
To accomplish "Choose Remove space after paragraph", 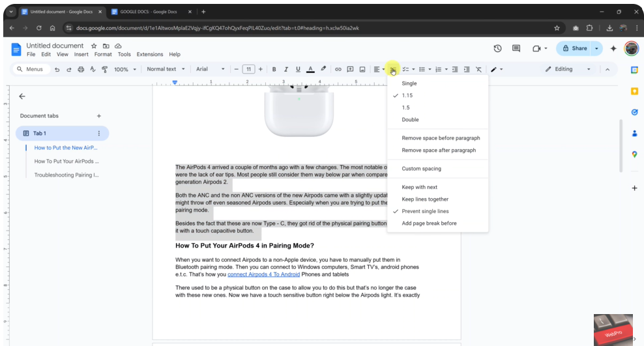I will pyautogui.click(x=438, y=151).
